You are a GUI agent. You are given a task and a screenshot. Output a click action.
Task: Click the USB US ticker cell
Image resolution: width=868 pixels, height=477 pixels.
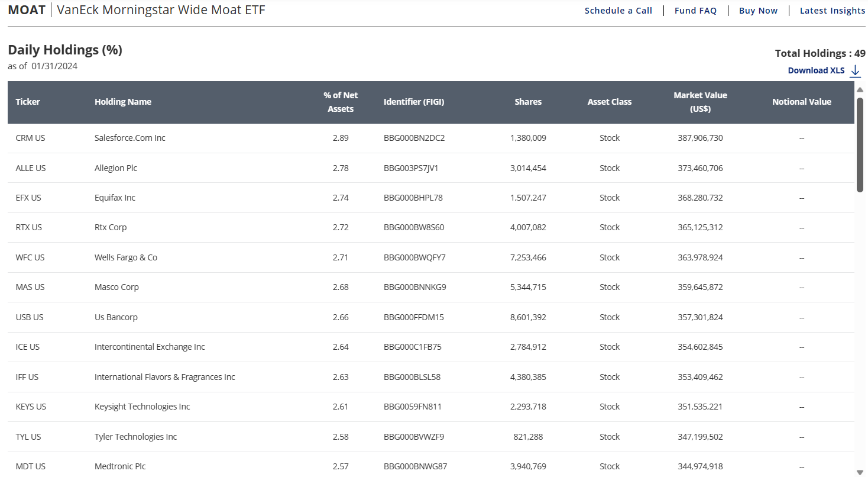[30, 317]
